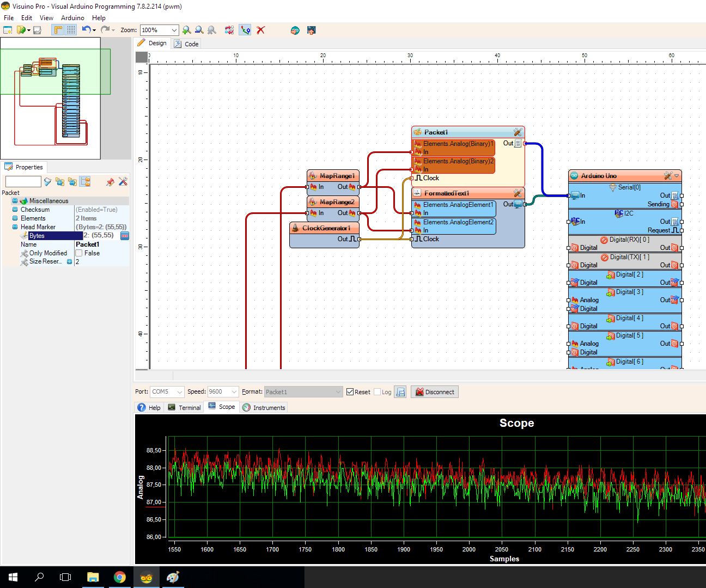Viewport: 706px width, 588px height.
Task: Open the Port COM5 dropdown
Action: 179,391
